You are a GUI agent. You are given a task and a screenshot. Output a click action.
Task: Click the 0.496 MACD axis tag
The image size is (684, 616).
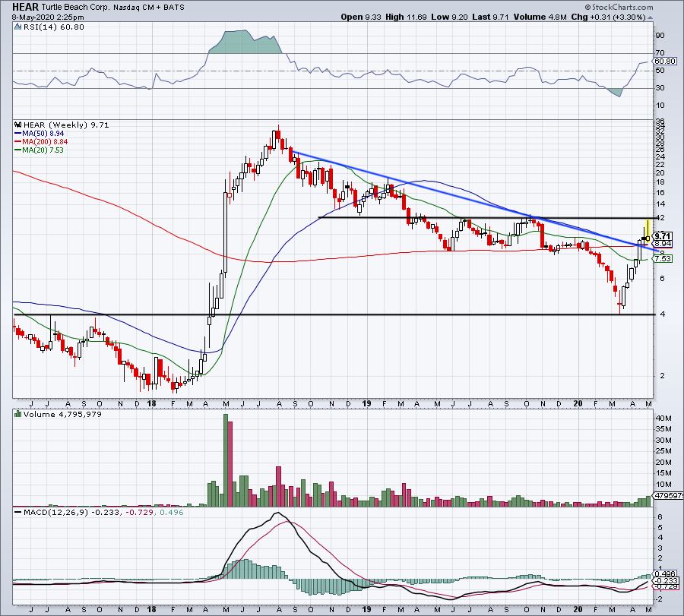(666, 574)
